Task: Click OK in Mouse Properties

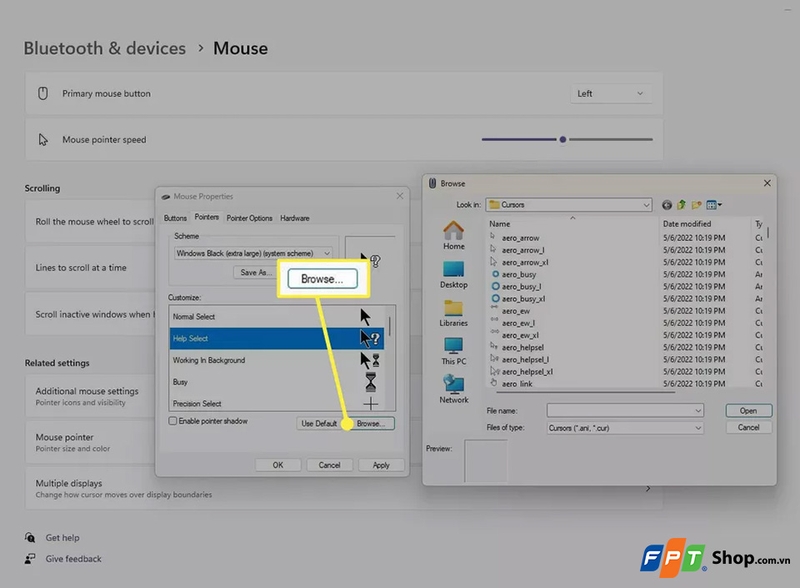Action: [278, 465]
